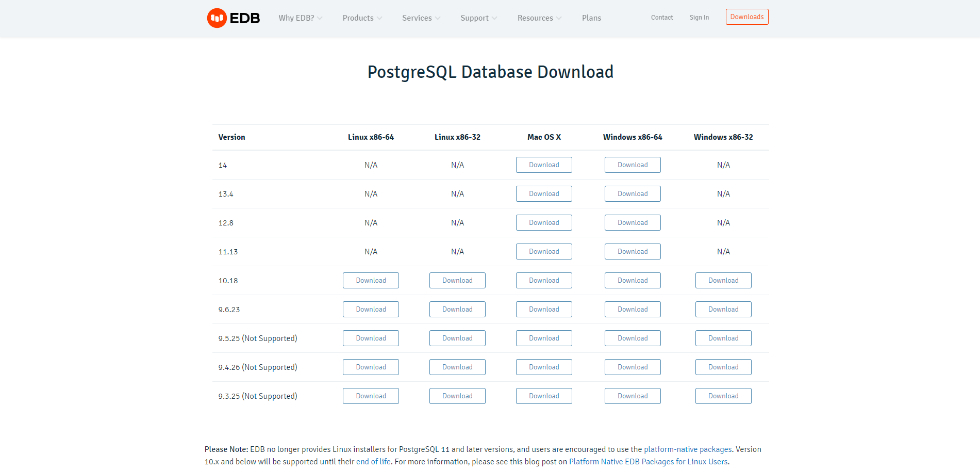Download version 9.6.23 for Linux x86-32

pyautogui.click(x=457, y=310)
